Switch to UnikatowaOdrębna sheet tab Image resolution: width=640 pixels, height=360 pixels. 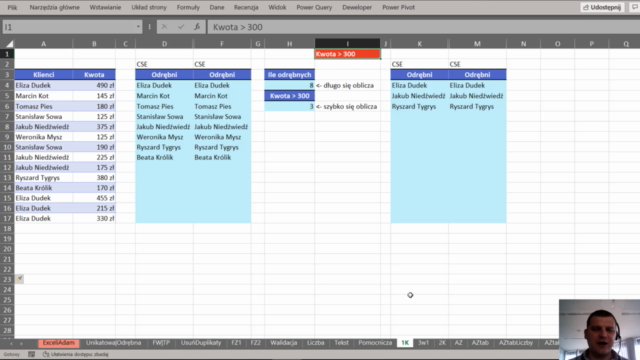point(113,343)
